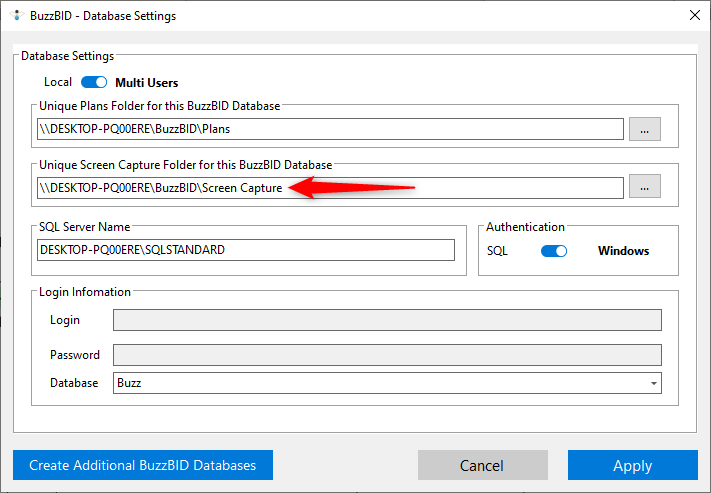Click the Multi Users label
This screenshot has height=493, width=711.
147,82
